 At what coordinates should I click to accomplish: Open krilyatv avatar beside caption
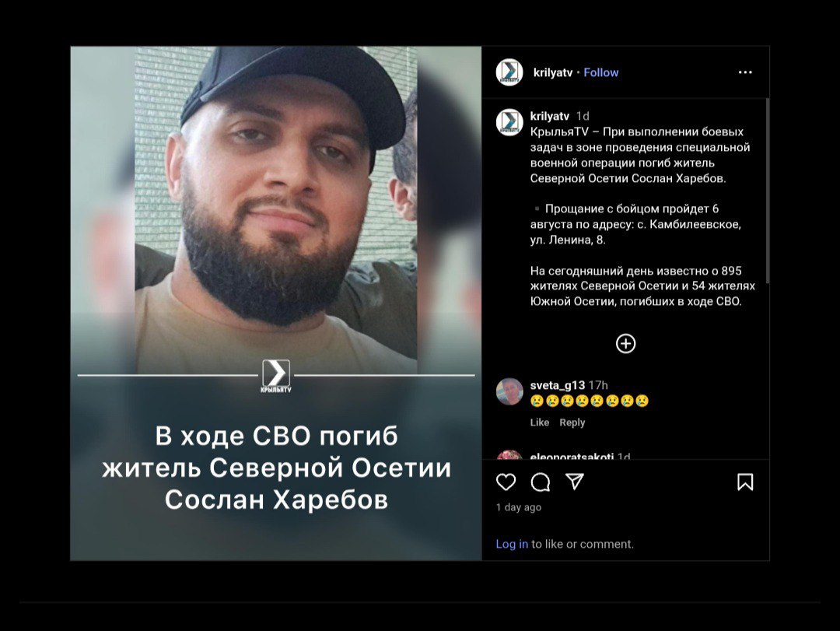[x=509, y=122]
